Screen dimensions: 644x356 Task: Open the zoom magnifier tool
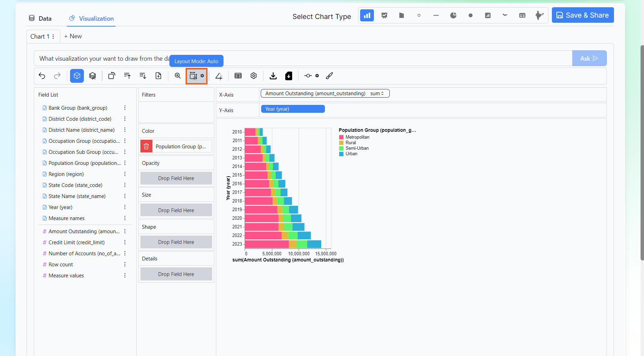click(178, 76)
